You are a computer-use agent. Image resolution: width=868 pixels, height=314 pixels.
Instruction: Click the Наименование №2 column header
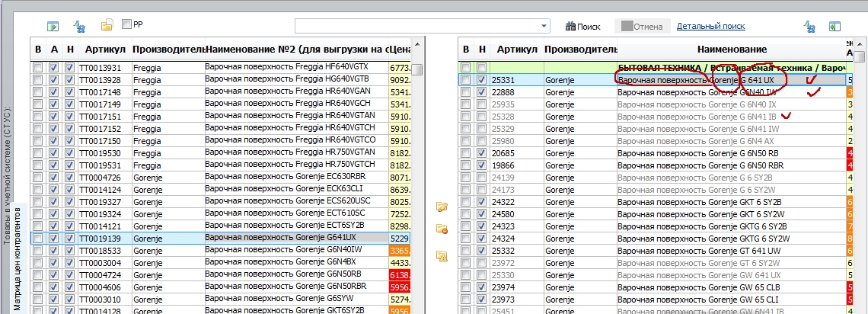(x=297, y=50)
